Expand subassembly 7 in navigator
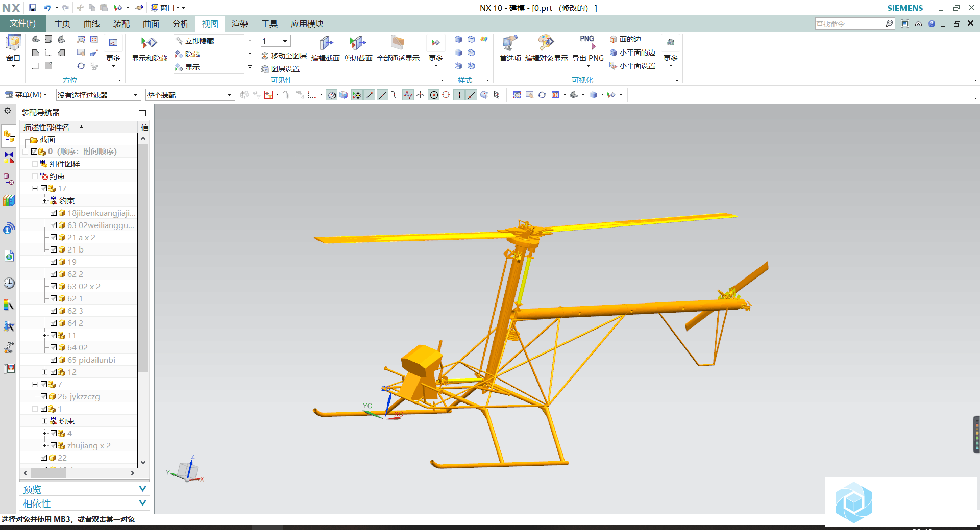The width and height of the screenshot is (980, 530). (x=35, y=384)
